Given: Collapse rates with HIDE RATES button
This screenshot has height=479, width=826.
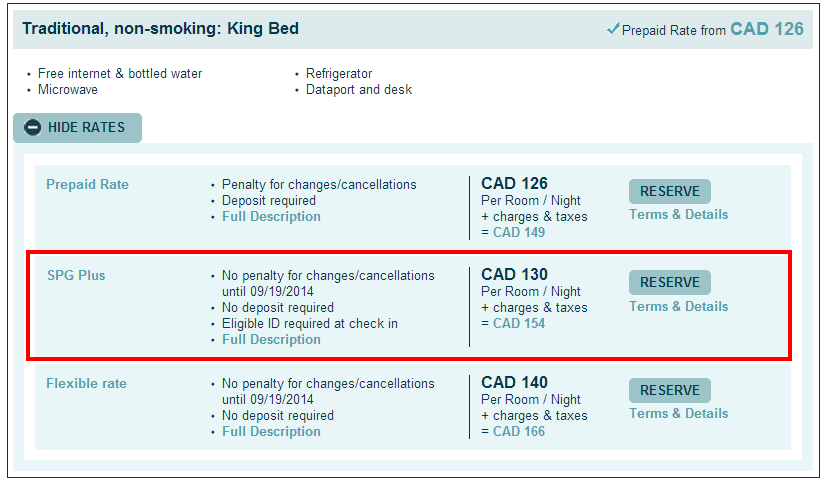Looking at the screenshot, I should tap(77, 128).
